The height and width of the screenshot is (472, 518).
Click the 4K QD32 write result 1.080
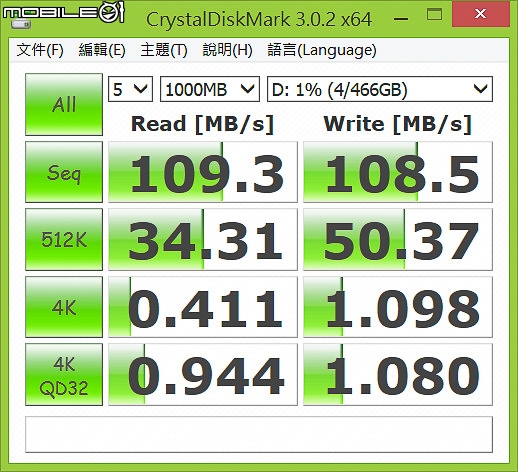tap(398, 375)
